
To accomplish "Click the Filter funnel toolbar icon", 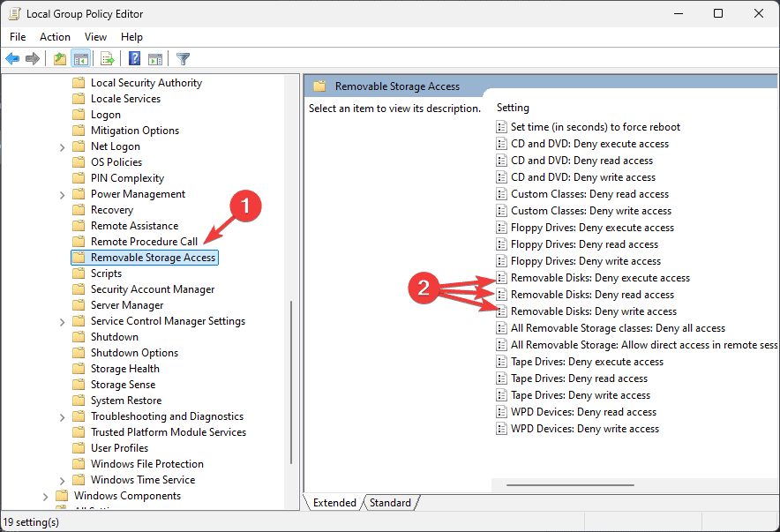I will (183, 58).
